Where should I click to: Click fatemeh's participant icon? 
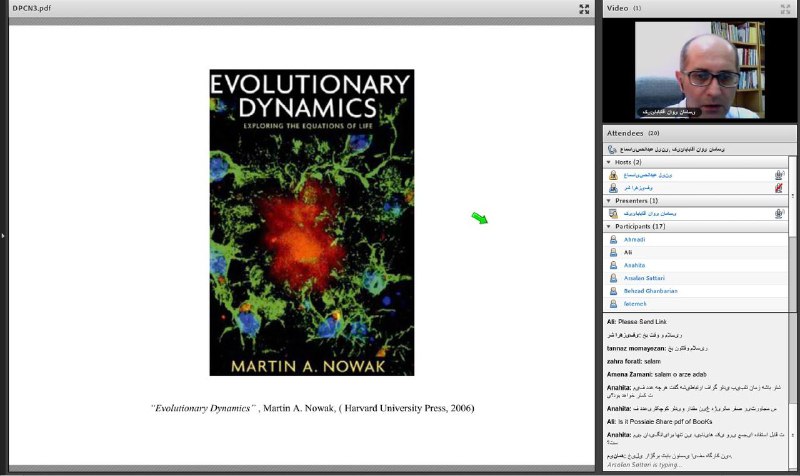(613, 304)
